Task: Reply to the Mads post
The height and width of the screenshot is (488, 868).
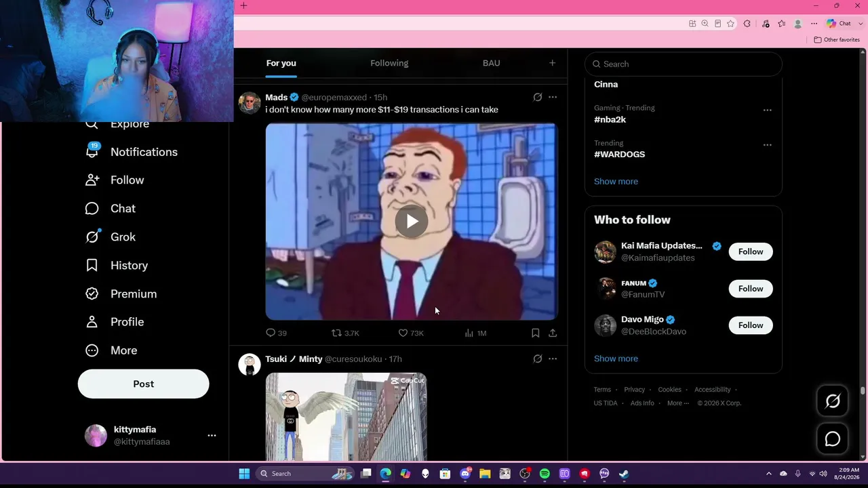Action: pyautogui.click(x=276, y=333)
